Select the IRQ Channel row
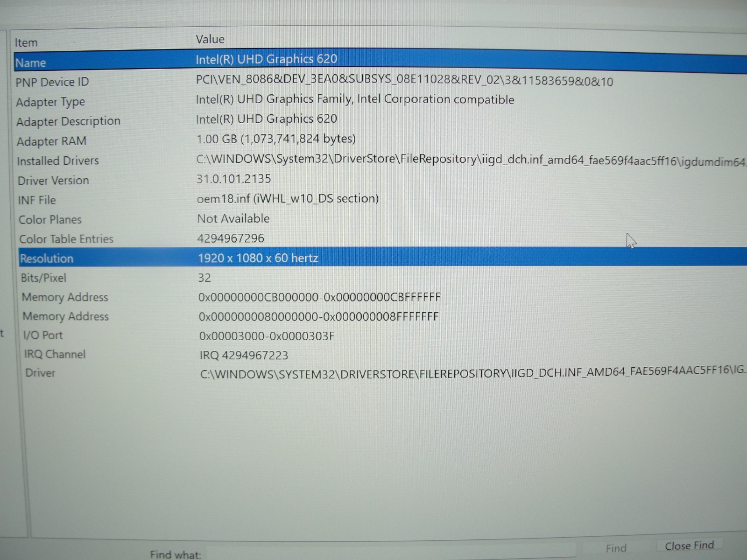The width and height of the screenshot is (747, 560). click(385, 355)
